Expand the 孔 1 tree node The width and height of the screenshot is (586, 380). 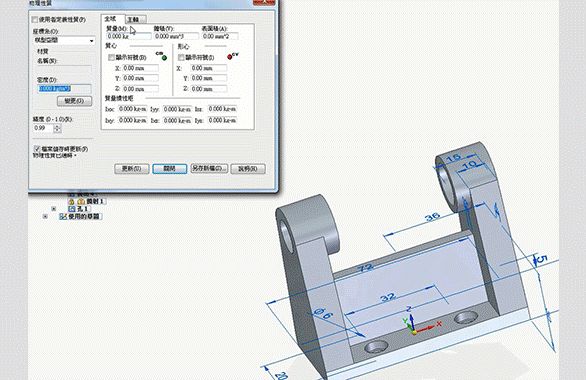(53, 209)
